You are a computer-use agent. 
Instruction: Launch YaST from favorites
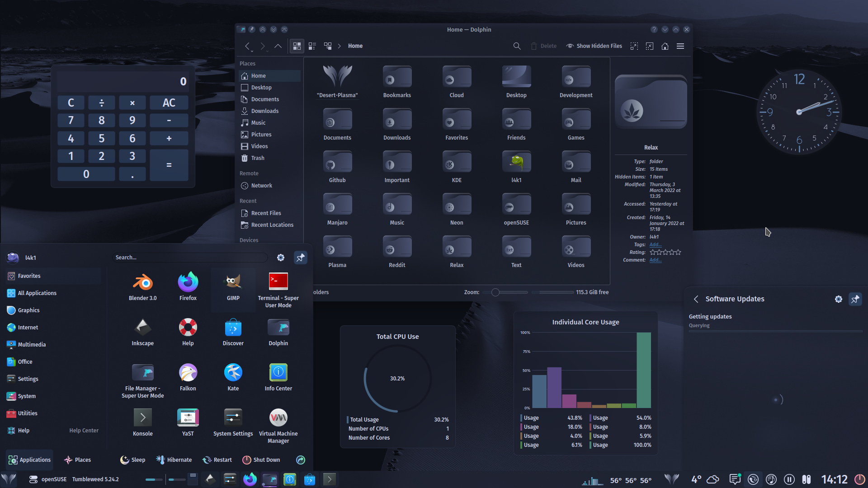point(188,422)
